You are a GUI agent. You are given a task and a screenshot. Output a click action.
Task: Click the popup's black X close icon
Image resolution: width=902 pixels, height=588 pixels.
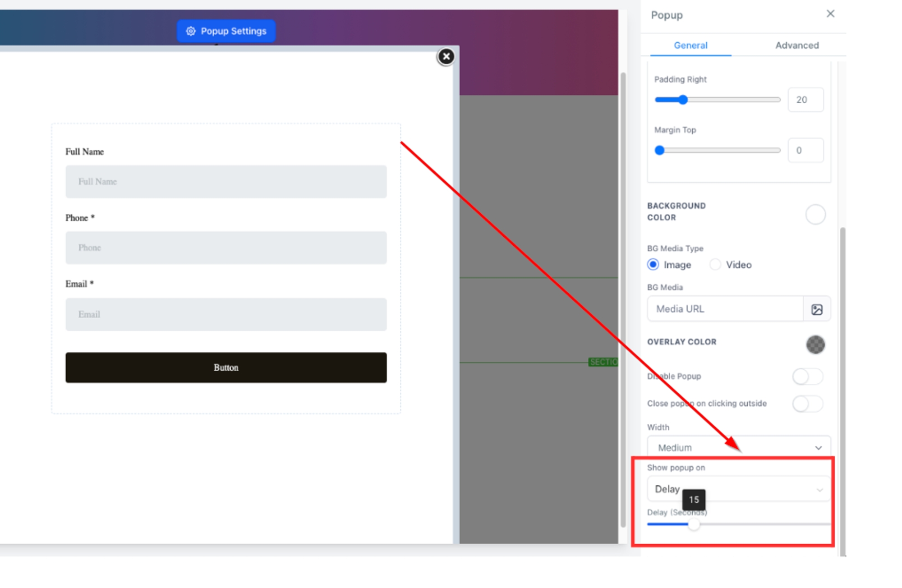446,57
